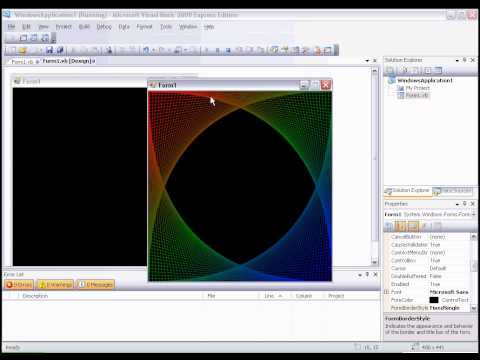Open the document tab list dropdown
This screenshot has height=360, width=480.
pyautogui.click(x=367, y=61)
